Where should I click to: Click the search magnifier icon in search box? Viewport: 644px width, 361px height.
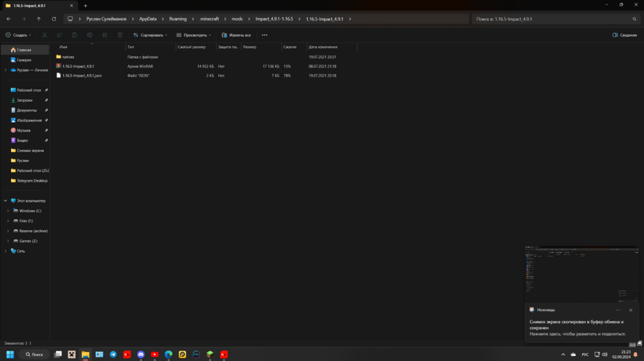pyautogui.click(x=634, y=19)
